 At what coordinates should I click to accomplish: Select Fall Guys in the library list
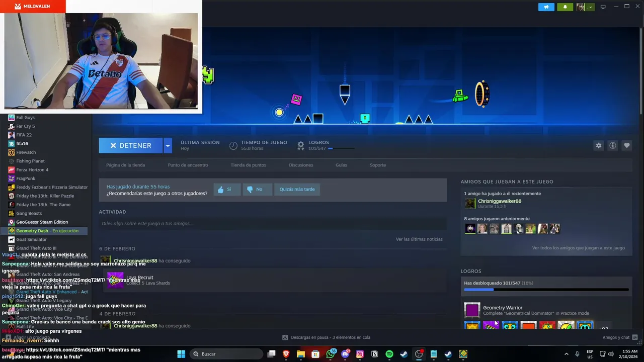pyautogui.click(x=25, y=118)
